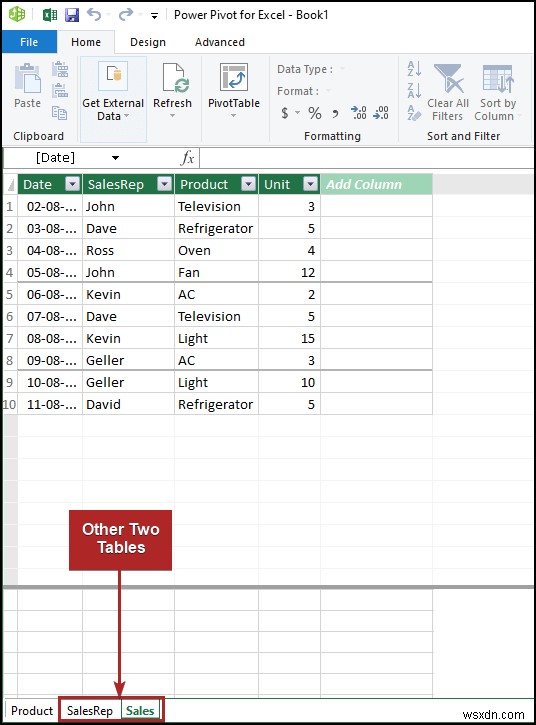Click the Power Pivot app icon

coord(17,14)
